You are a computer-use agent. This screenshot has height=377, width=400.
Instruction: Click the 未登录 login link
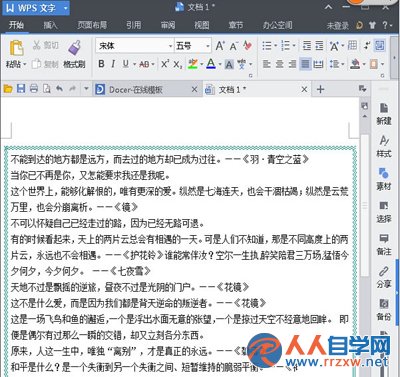click(x=337, y=26)
